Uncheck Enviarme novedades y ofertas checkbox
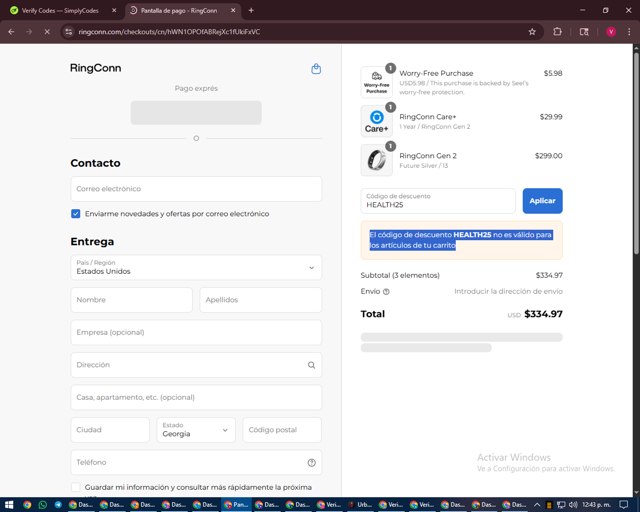Image resolution: width=640 pixels, height=512 pixels. point(76,214)
